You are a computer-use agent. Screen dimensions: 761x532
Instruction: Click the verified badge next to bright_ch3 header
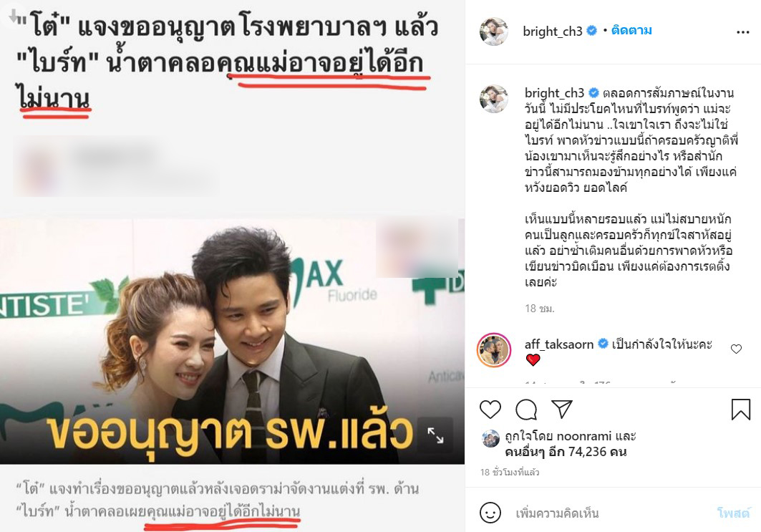pos(591,31)
